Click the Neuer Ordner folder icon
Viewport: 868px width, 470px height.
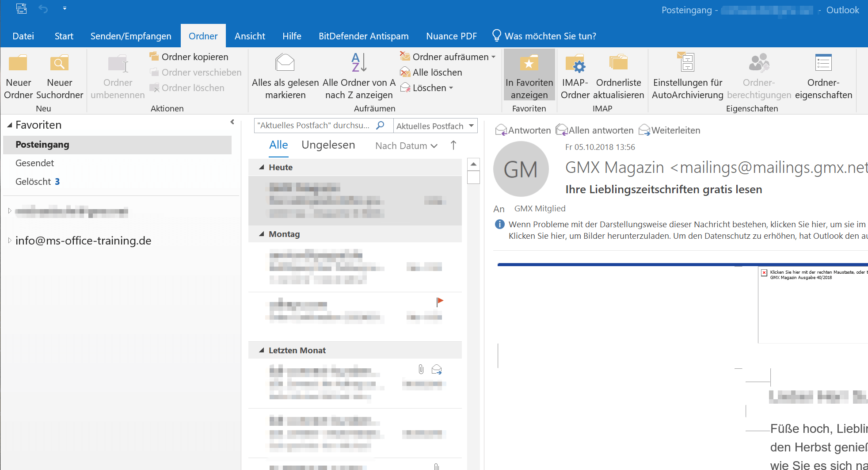click(18, 64)
